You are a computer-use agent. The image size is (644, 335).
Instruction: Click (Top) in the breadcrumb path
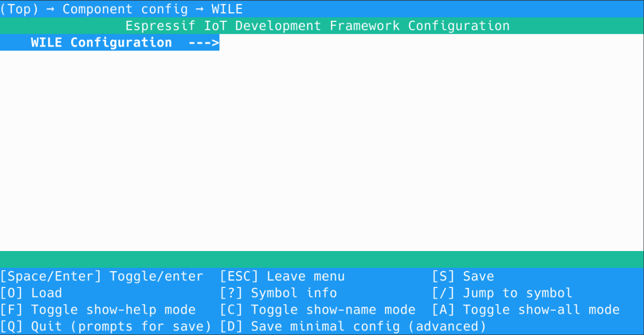[19, 9]
